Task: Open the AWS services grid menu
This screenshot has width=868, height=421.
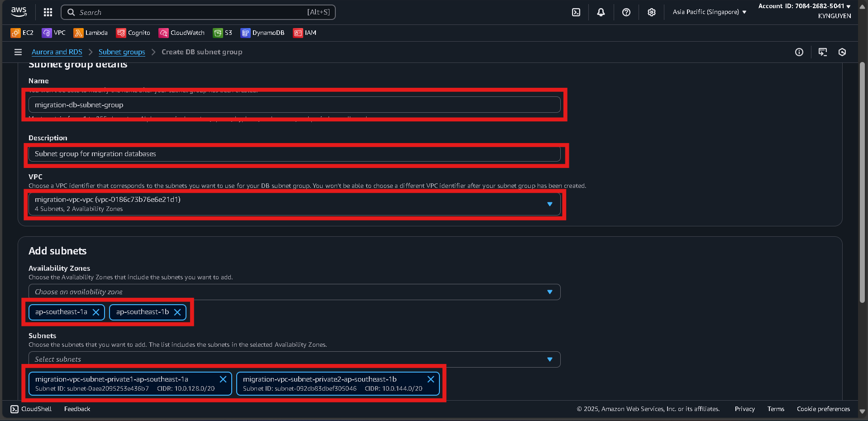Action: 48,12
